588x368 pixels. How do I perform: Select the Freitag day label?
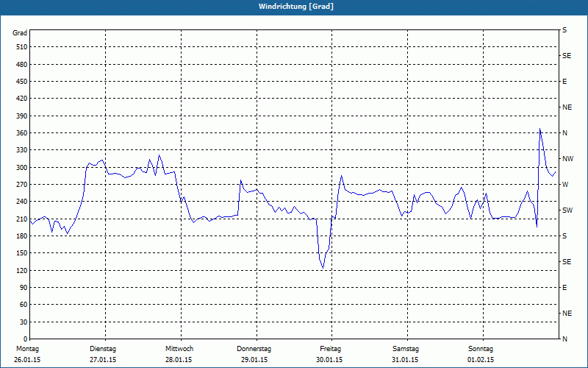click(330, 349)
